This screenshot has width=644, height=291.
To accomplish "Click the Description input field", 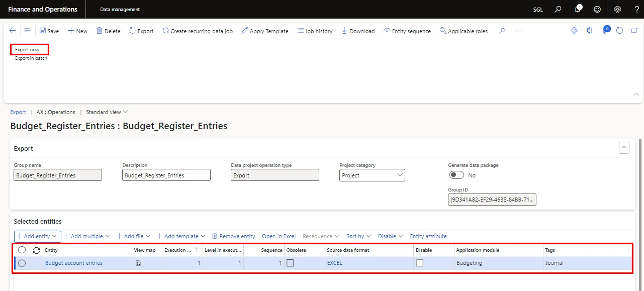I will 166,175.
